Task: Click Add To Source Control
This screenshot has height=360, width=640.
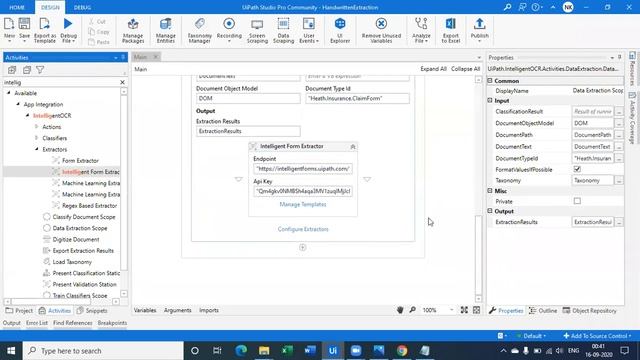Action: (x=597, y=336)
